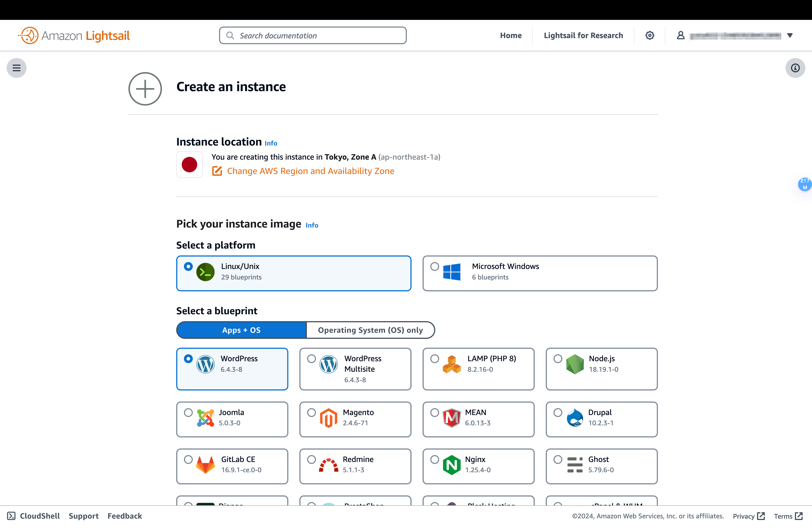Select the LAMP (PHP 8) radio button
The height and width of the screenshot is (528, 812).
pyautogui.click(x=434, y=358)
